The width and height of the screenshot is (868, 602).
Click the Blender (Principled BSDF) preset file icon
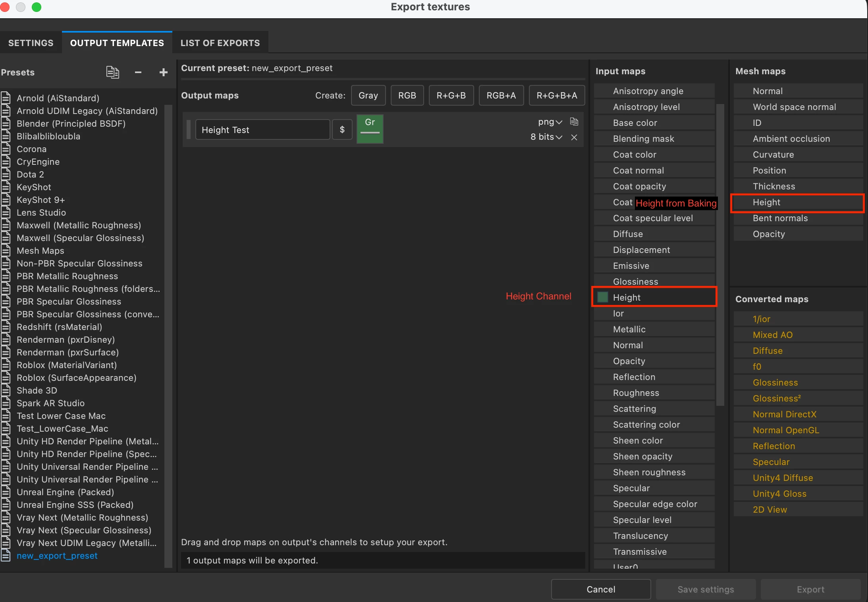6,123
